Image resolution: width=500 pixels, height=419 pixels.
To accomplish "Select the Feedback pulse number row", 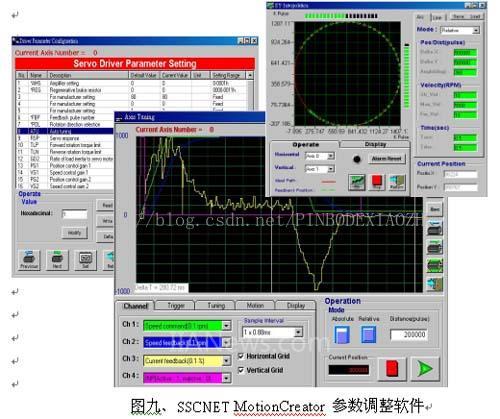I will tap(65, 118).
